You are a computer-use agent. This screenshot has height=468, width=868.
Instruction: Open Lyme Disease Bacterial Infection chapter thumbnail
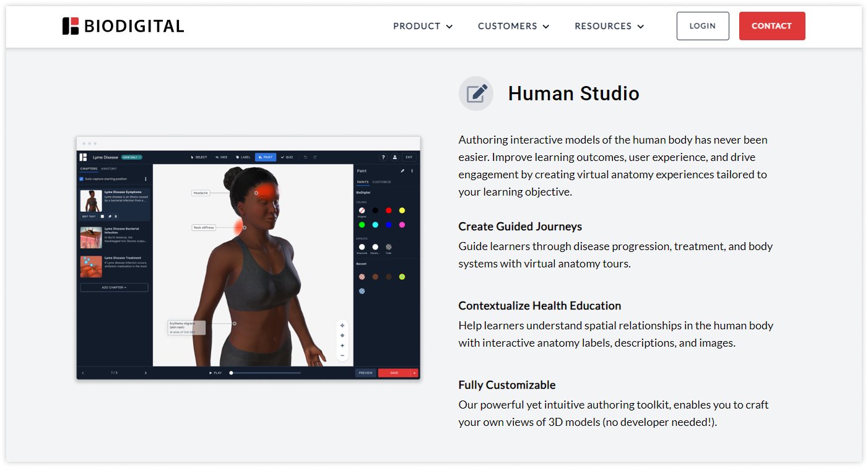(x=91, y=238)
